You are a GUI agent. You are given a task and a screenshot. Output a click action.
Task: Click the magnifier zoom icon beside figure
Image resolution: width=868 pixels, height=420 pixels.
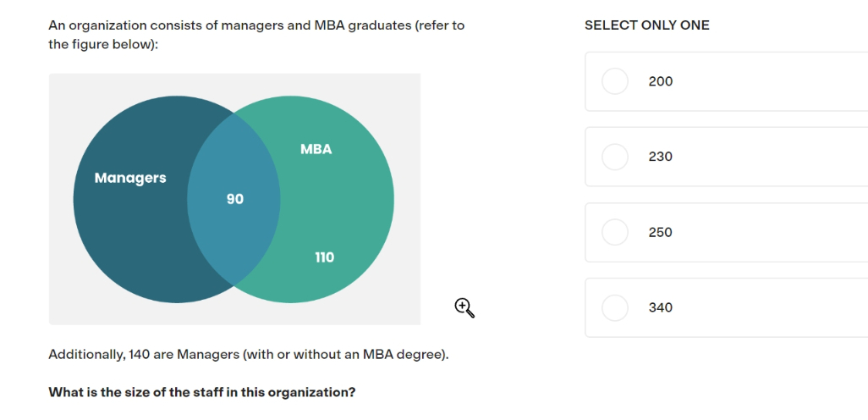(464, 308)
